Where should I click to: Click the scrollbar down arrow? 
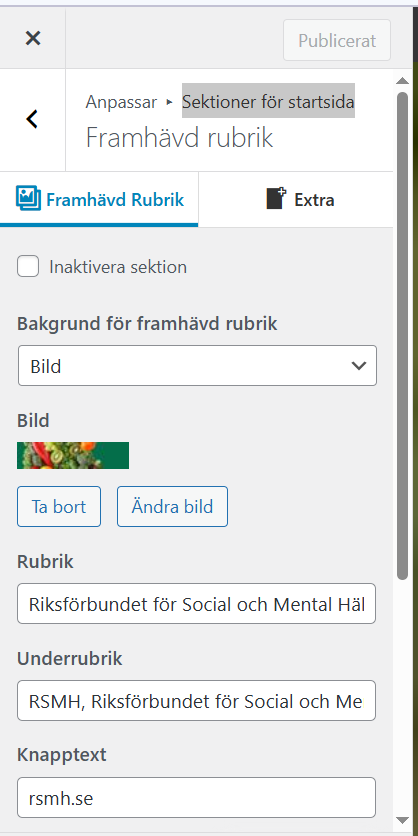pyautogui.click(x=403, y=820)
